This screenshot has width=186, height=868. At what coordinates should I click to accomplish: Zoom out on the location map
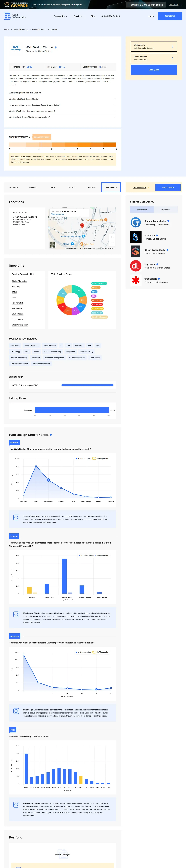pyautogui.click(x=112, y=243)
